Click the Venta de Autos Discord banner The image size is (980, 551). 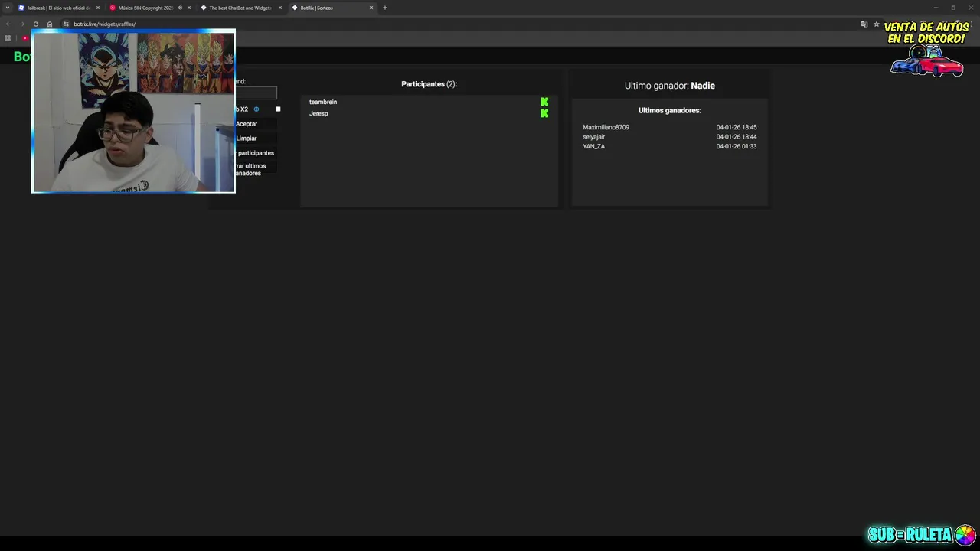(x=926, y=49)
